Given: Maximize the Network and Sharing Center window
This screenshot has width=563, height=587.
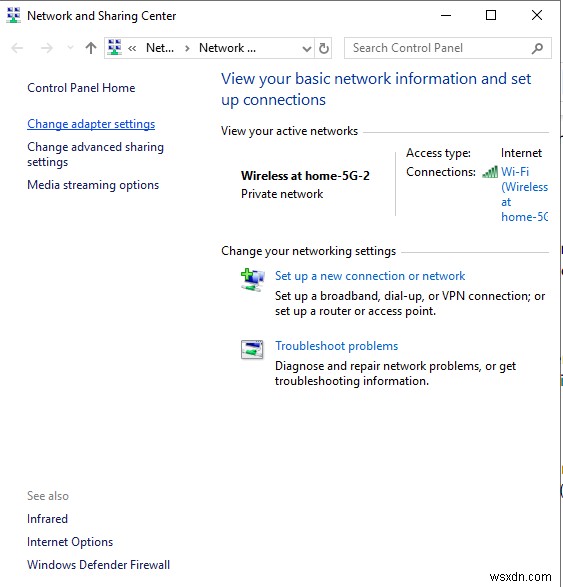Looking at the screenshot, I should (491, 15).
